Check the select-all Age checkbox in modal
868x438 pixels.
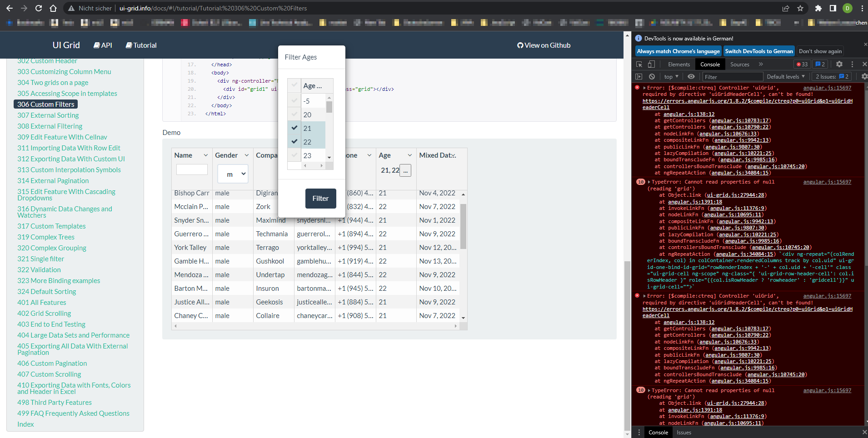(294, 85)
